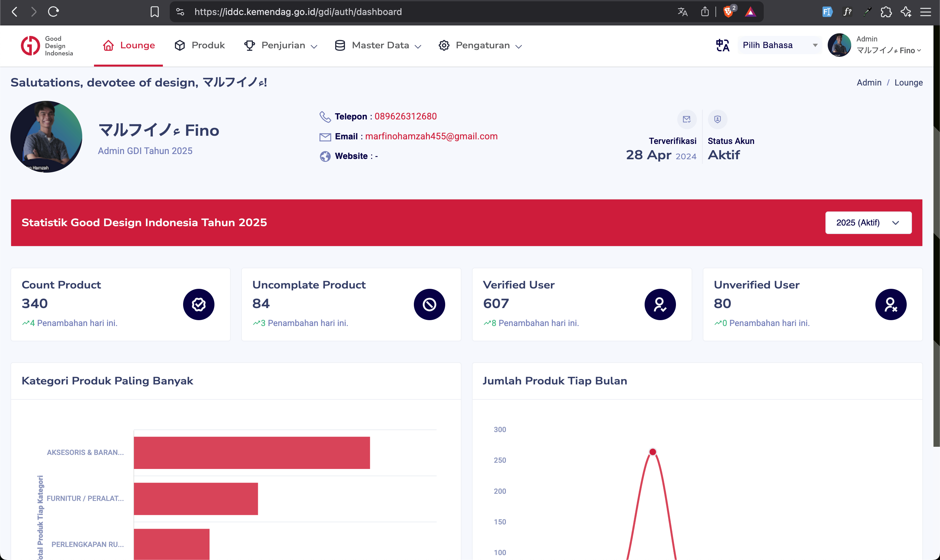Screen dimensions: 940x560
Task: Click the marfinohamzah455@gmail.com email link
Action: (431, 136)
